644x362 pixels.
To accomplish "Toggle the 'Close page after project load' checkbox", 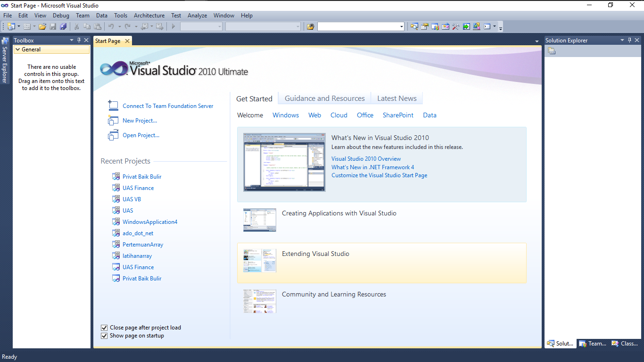I will click(x=104, y=328).
